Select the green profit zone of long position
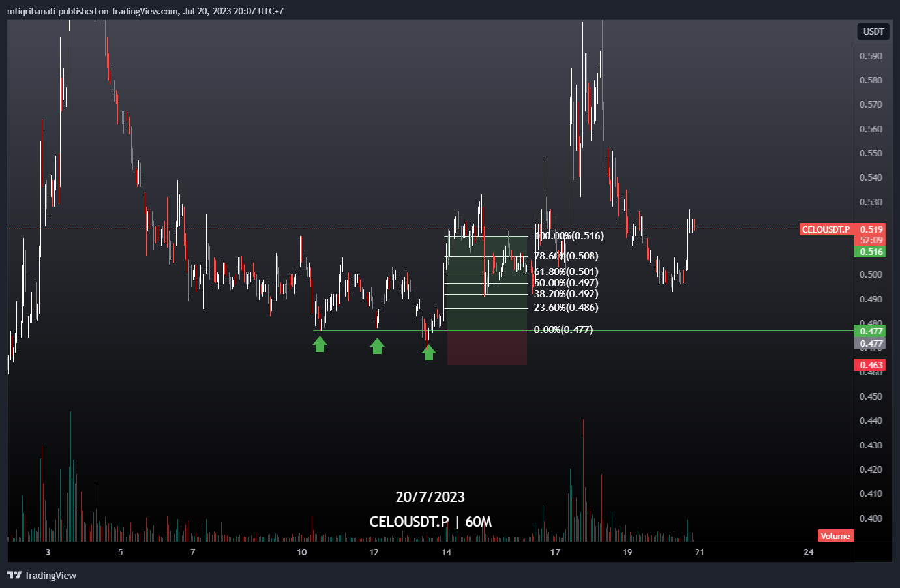This screenshot has height=588, width=900. coord(487,283)
